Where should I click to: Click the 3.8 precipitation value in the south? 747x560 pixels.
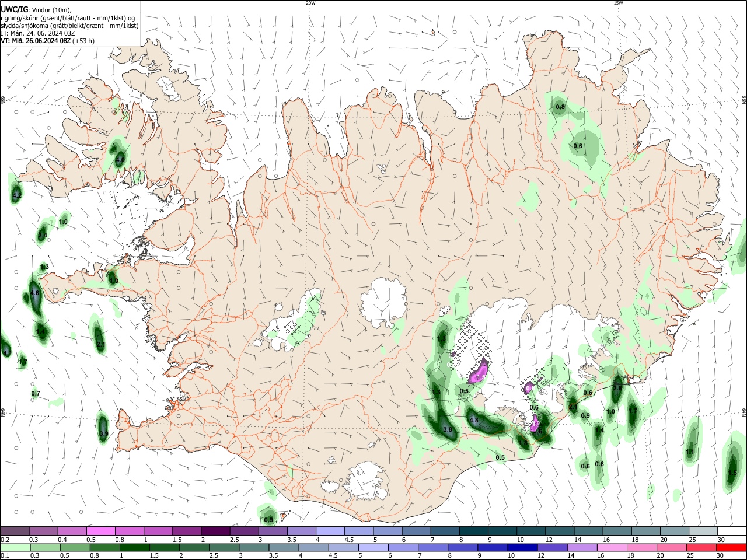448,429
